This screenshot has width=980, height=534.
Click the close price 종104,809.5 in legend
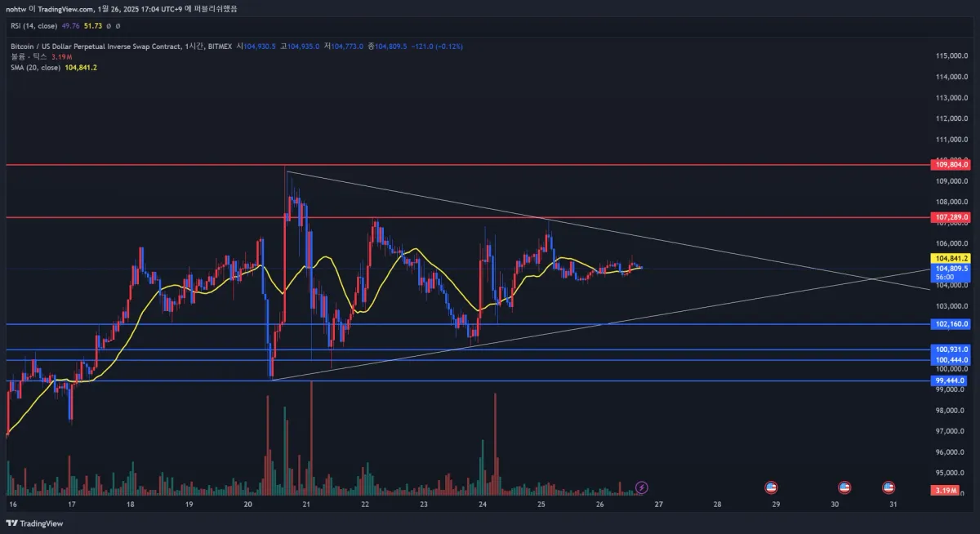pos(388,47)
